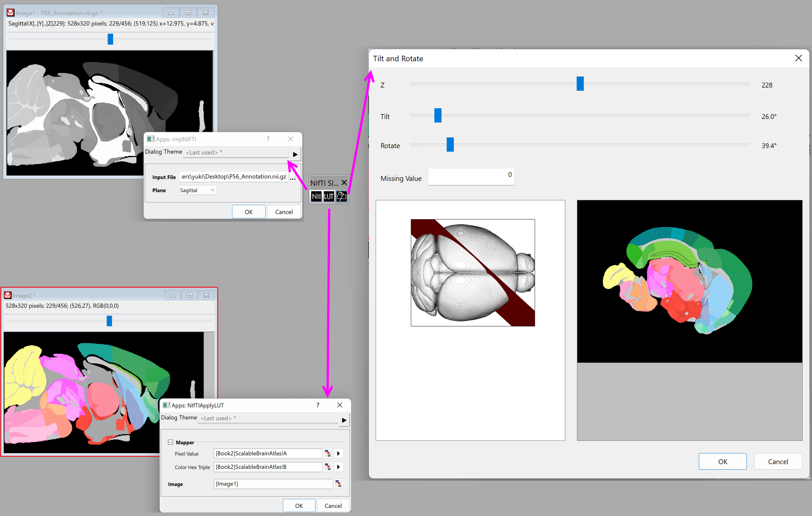Image resolution: width=812 pixels, height=516 pixels.
Task: Click the help icon in the impNIFTI dialog
Action: 268,139
